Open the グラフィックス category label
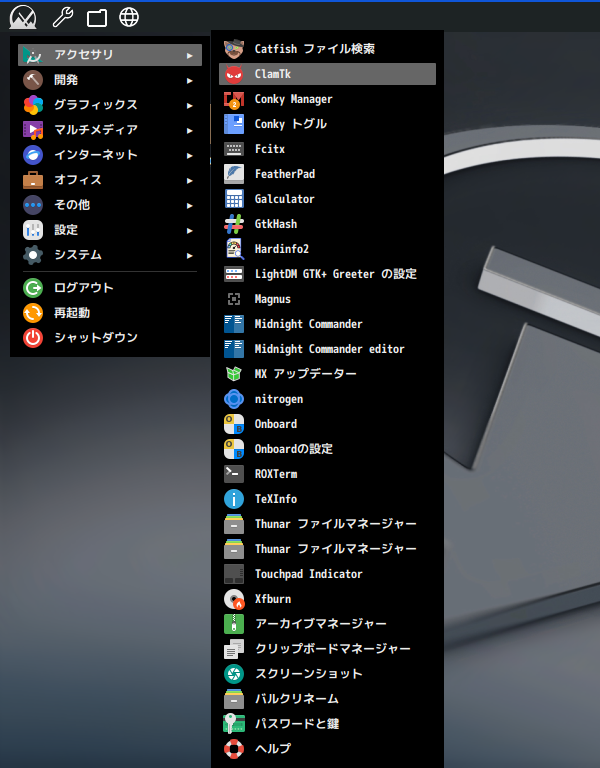The width and height of the screenshot is (600, 768). [x=96, y=105]
